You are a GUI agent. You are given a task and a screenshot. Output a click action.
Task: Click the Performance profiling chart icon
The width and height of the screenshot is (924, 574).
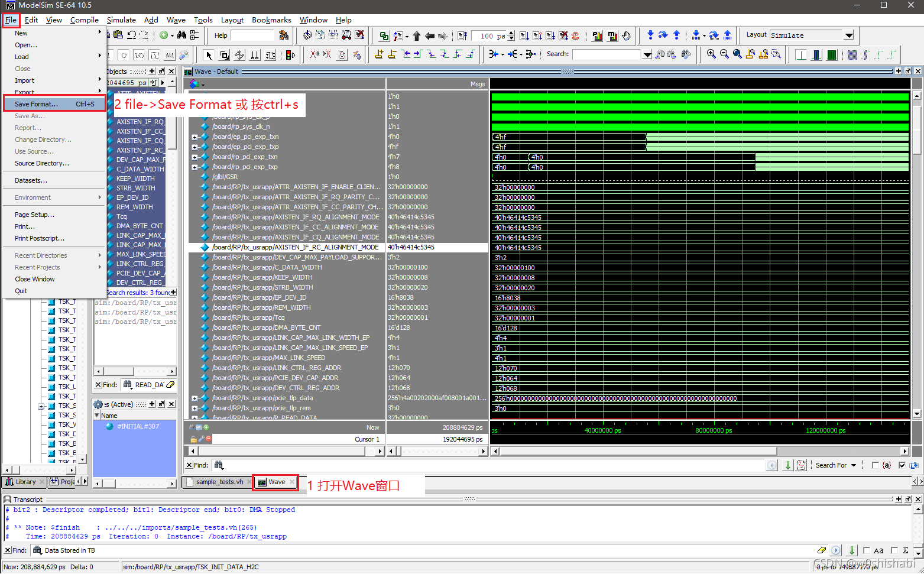click(x=597, y=35)
